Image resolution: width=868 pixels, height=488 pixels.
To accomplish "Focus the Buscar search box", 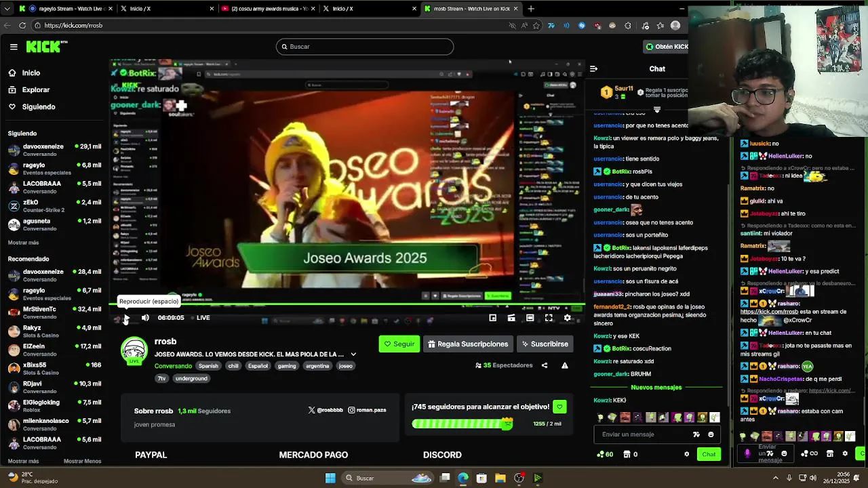I will click(365, 47).
